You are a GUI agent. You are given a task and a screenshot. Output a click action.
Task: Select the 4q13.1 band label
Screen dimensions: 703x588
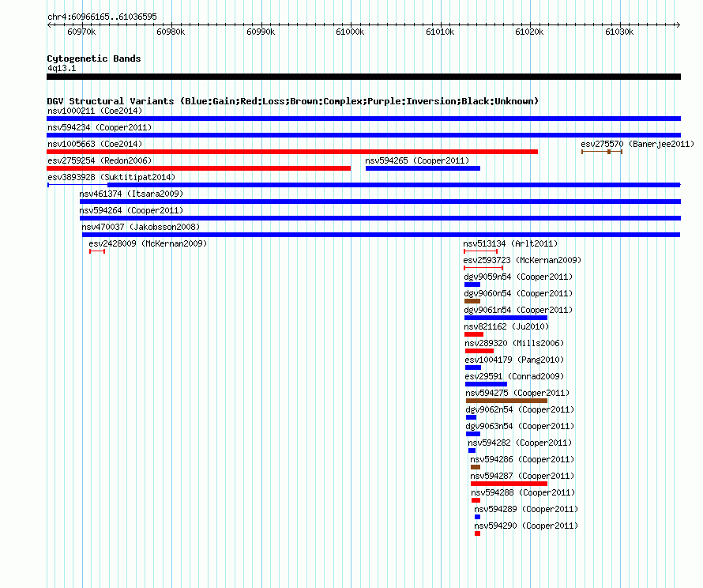coord(62,68)
